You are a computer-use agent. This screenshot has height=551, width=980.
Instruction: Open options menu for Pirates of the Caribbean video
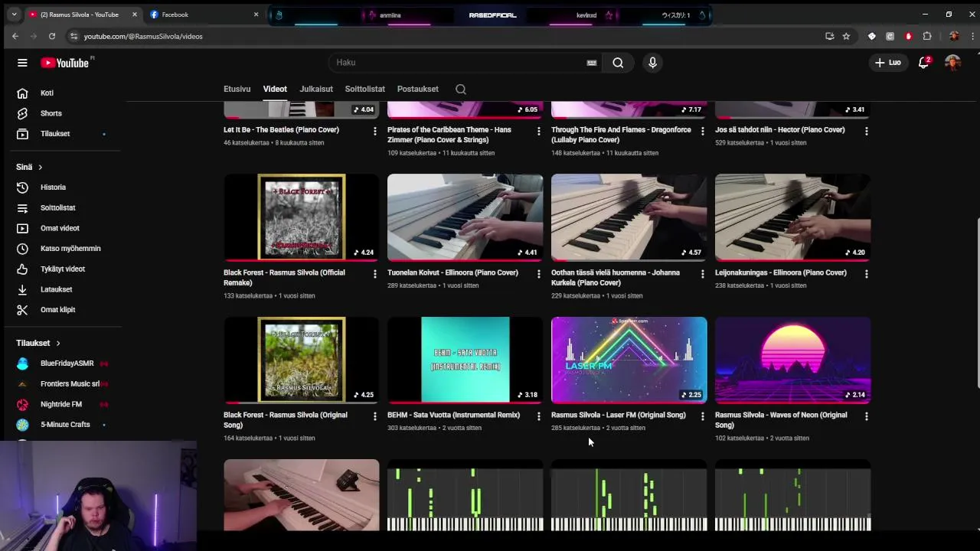pos(538,131)
